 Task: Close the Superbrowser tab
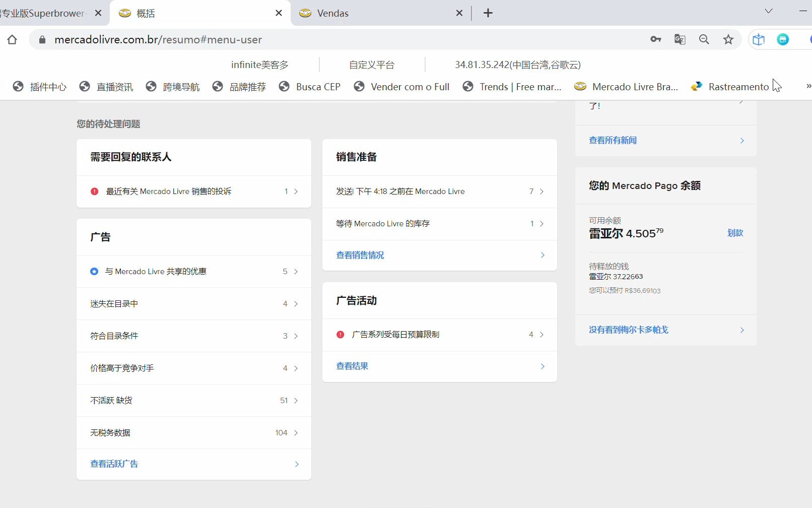(98, 13)
